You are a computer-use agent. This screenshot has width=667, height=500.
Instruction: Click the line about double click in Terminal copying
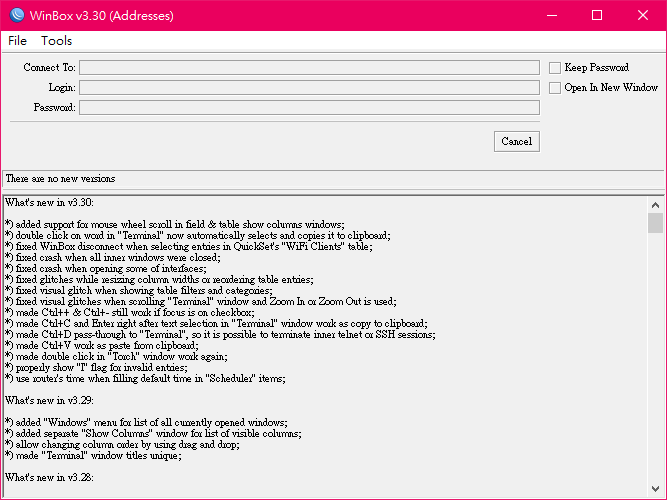[x=198, y=235]
